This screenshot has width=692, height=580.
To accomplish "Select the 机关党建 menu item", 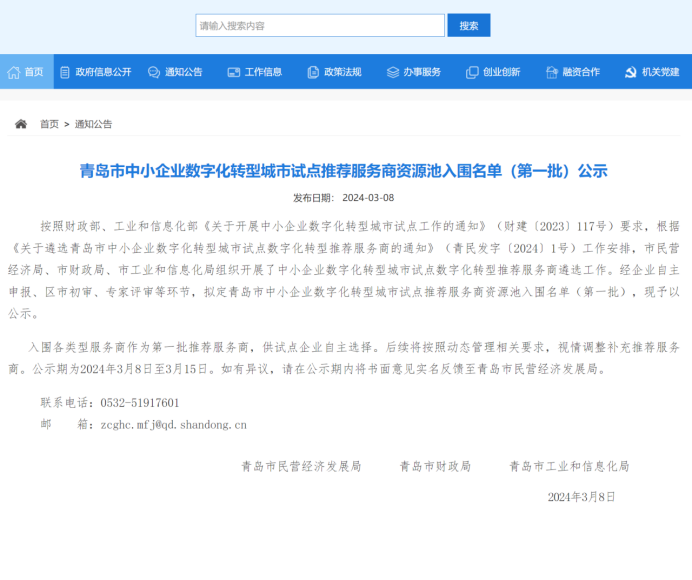I will [x=660, y=72].
